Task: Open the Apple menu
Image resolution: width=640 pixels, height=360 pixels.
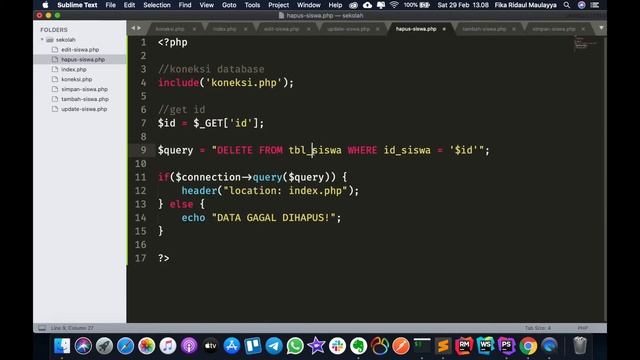Action: (45, 5)
